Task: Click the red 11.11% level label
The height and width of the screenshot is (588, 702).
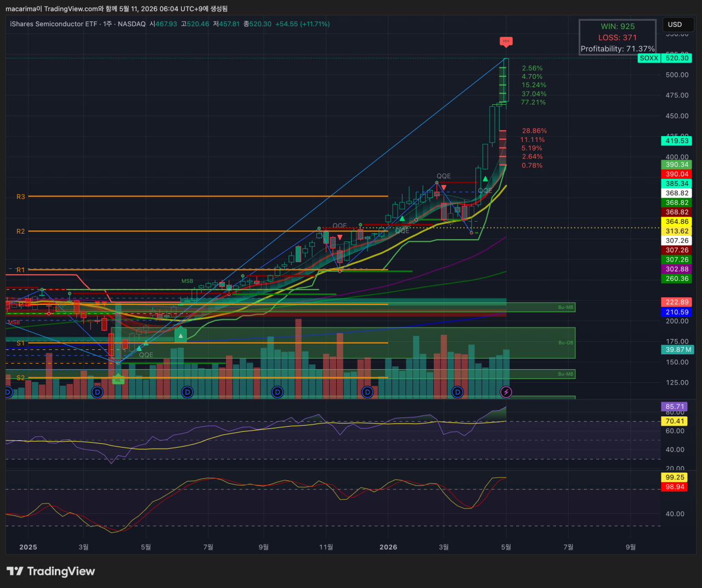Action: pos(533,140)
